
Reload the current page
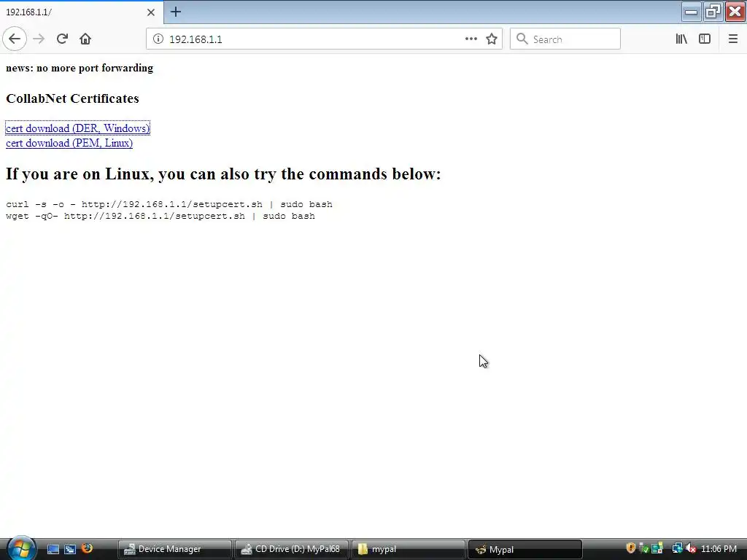click(62, 39)
